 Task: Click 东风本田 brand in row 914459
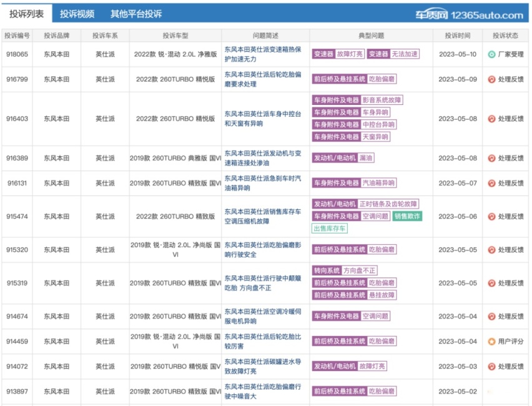point(57,342)
